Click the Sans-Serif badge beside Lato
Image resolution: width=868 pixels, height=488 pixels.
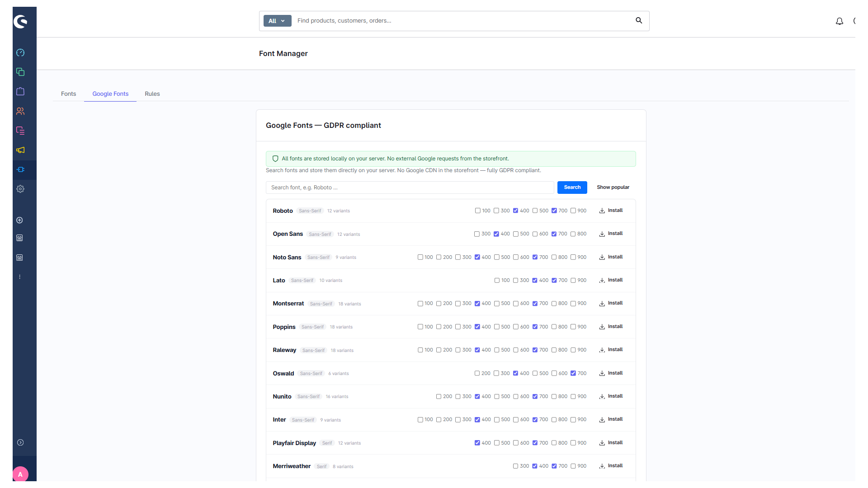click(x=302, y=281)
